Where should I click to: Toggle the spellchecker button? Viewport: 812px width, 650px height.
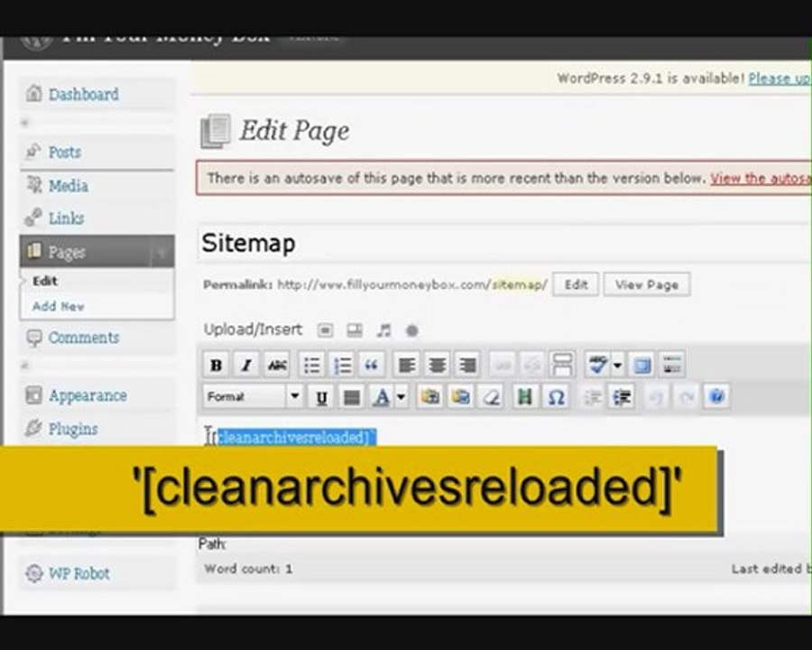(x=598, y=366)
